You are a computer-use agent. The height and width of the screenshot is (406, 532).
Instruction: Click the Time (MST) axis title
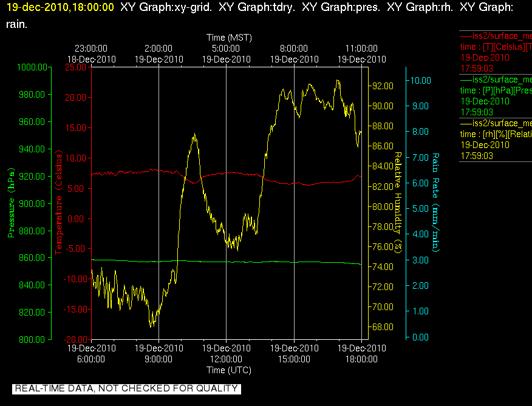230,37
